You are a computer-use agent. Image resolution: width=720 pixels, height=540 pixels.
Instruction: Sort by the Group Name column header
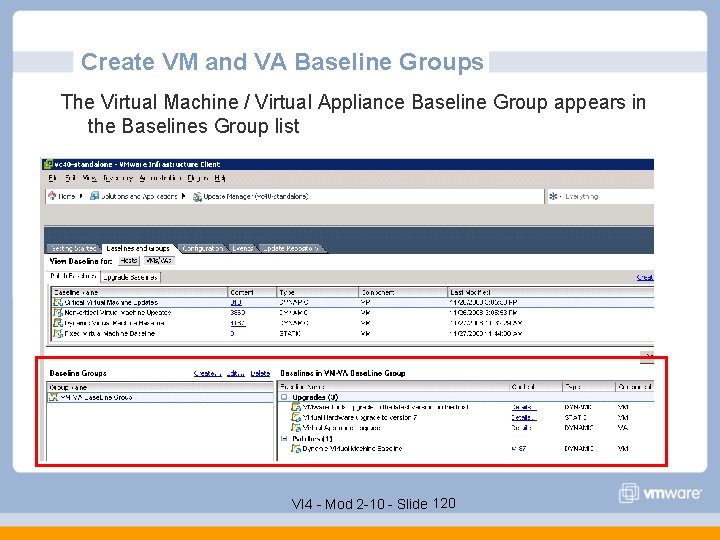point(160,387)
